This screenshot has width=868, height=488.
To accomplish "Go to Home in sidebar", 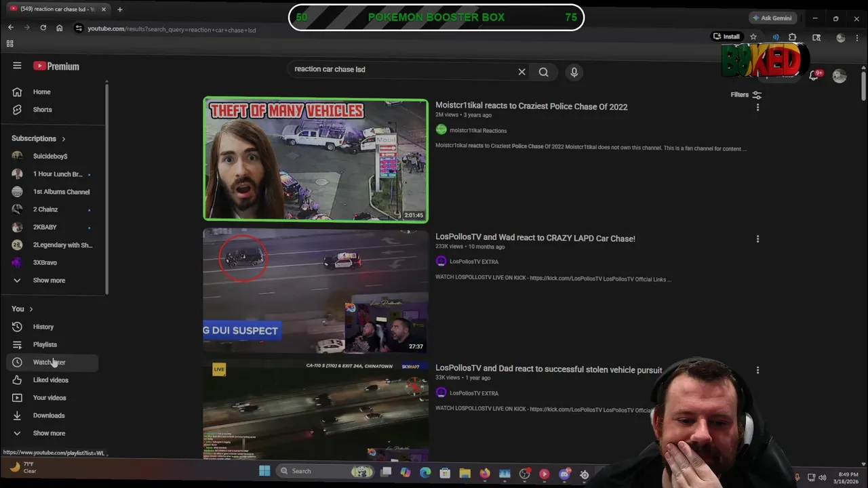I will click(x=53, y=91).
